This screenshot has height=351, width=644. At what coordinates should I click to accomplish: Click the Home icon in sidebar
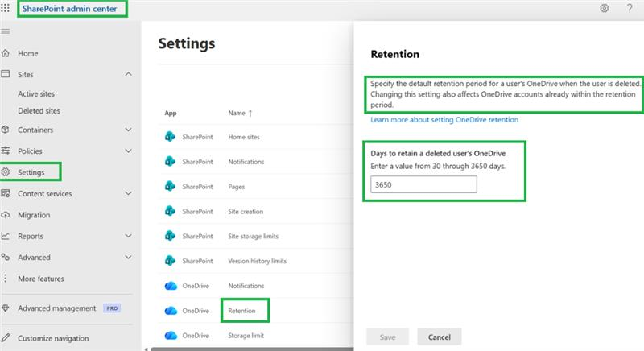click(6, 53)
